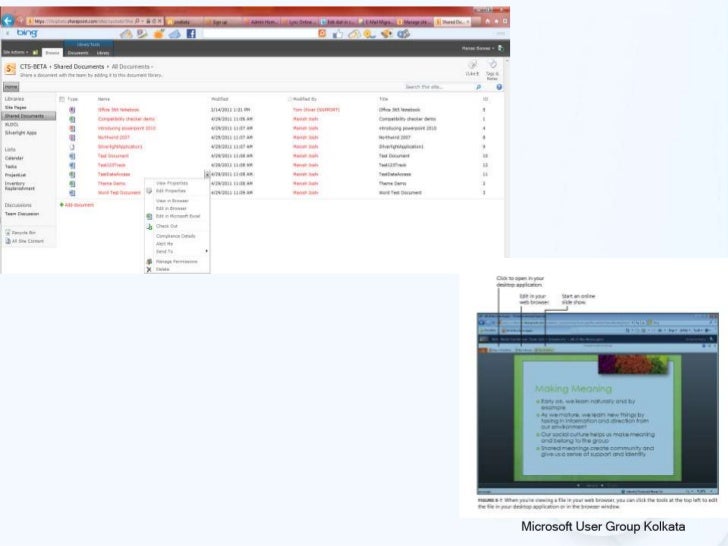Click the file type icon for Office 365 Notebook
This screenshot has width=728, height=546.
pos(72,110)
